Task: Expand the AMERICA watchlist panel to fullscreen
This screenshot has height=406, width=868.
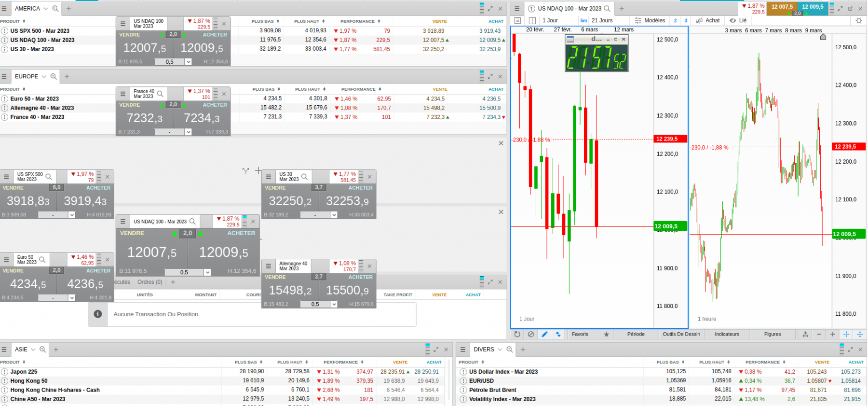Action: click(x=490, y=9)
